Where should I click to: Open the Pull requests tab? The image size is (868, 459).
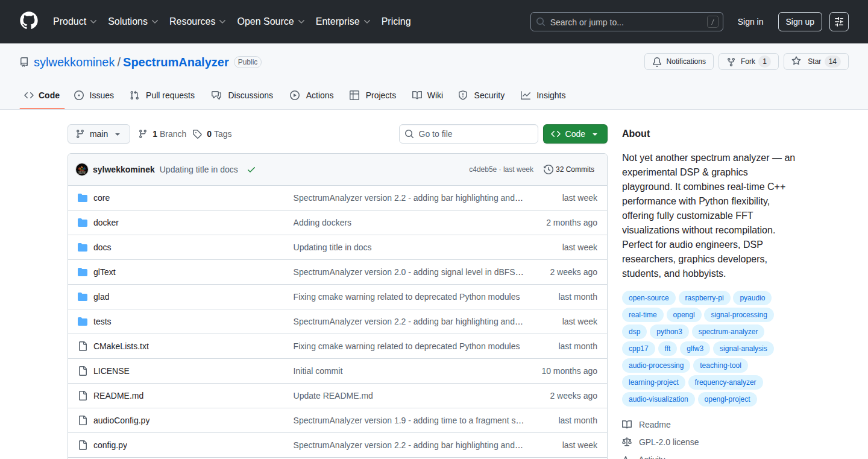162,95
